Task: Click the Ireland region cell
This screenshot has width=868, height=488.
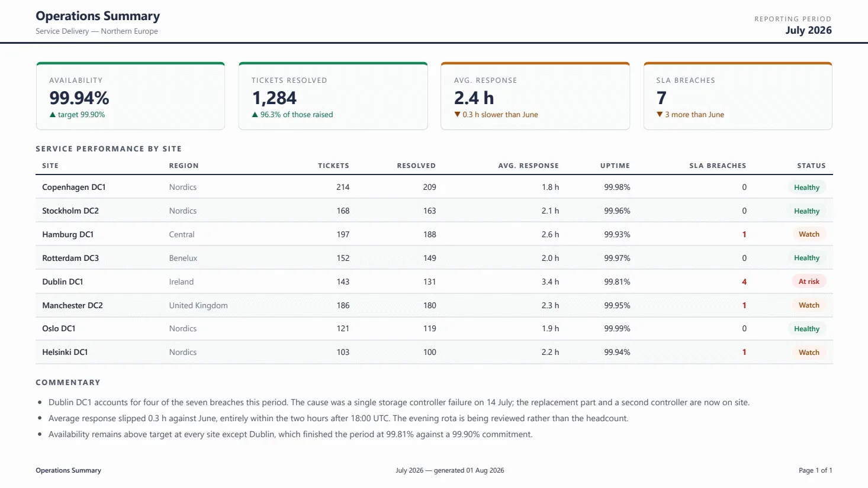Action: click(181, 282)
